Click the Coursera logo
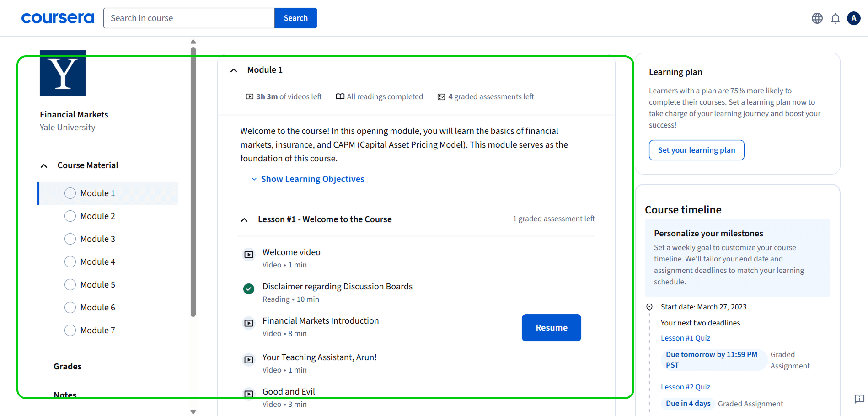The image size is (868, 416). [x=58, y=18]
